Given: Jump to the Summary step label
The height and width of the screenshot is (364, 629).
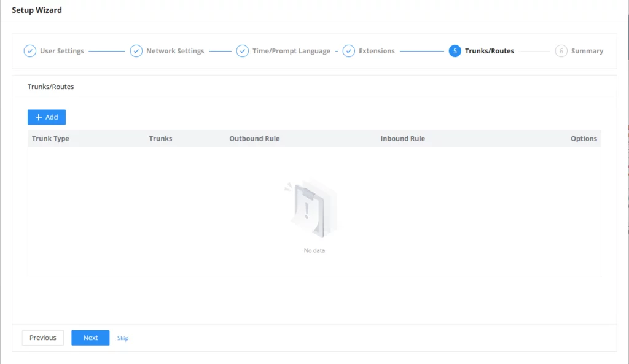Looking at the screenshot, I should click(x=587, y=51).
